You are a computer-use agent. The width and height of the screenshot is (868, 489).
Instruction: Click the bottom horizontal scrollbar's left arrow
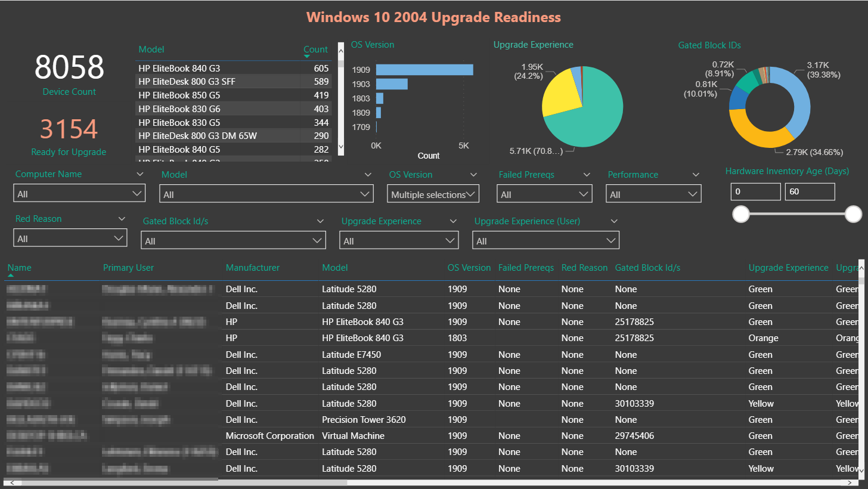[x=8, y=482]
